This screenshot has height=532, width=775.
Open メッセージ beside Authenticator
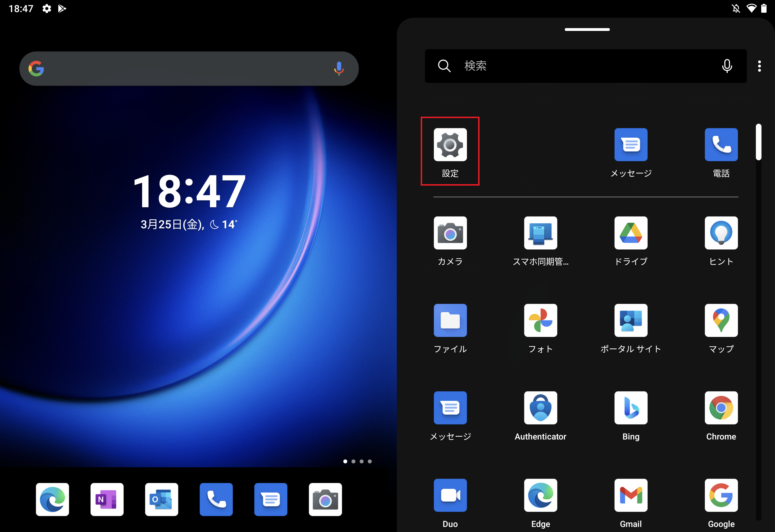click(450, 408)
